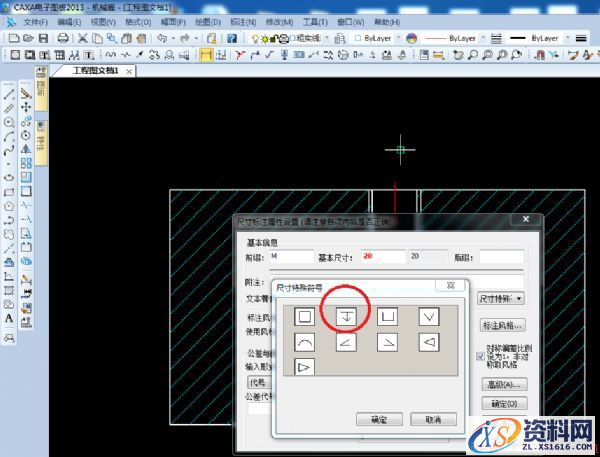Toggle the symmetric deviation ratio checkbox
The image size is (600, 457).
(481, 353)
